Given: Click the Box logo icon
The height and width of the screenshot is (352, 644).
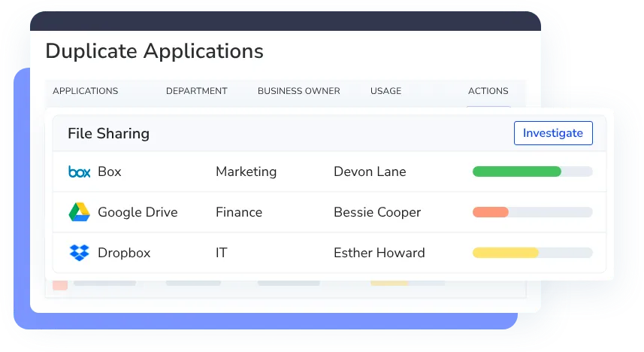Looking at the screenshot, I should [79, 171].
